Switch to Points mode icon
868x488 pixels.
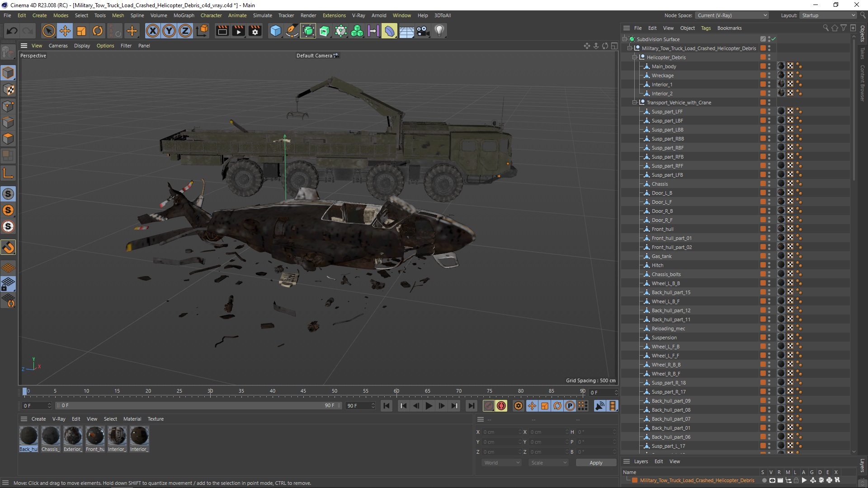(x=8, y=106)
